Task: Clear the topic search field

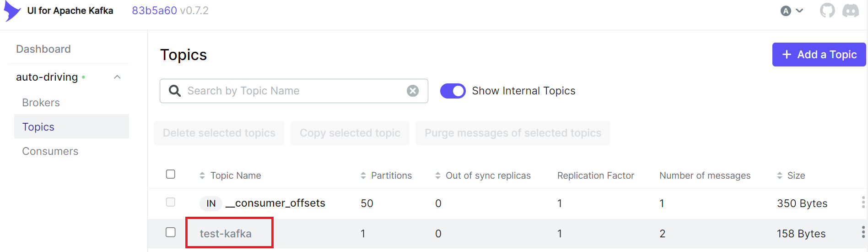Action: point(413,91)
